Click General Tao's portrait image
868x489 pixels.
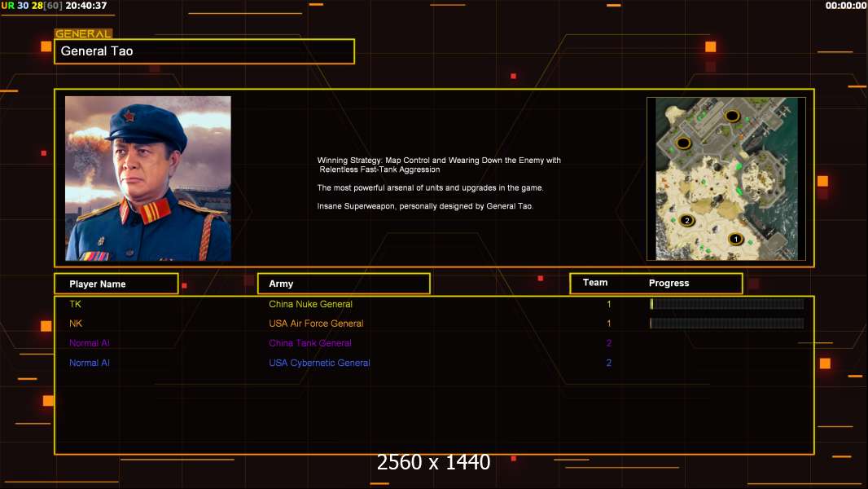[x=148, y=178]
